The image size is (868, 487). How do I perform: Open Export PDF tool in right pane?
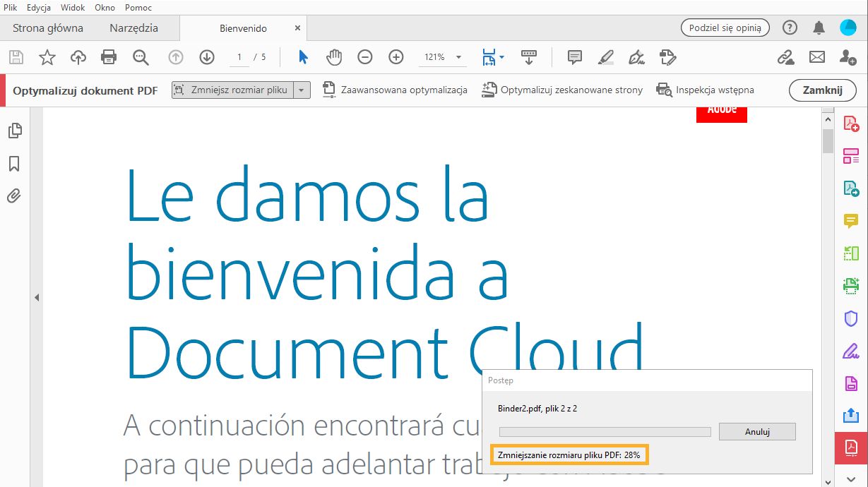[851, 188]
